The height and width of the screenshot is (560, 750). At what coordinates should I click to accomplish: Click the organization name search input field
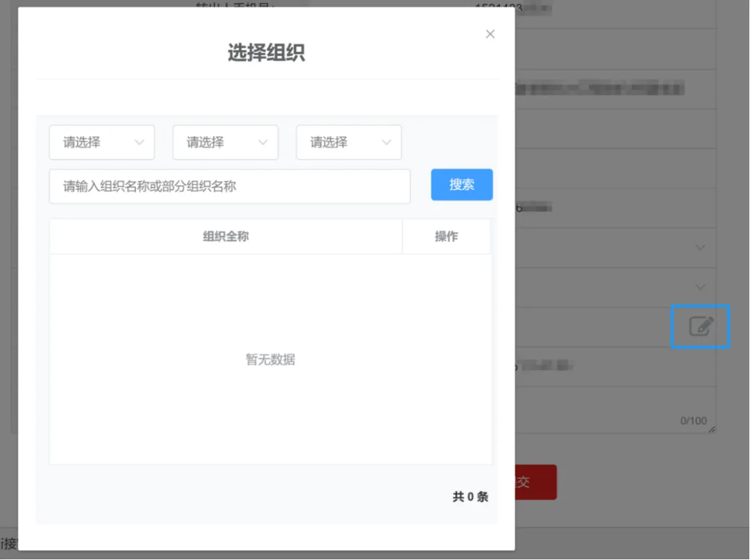[229, 186]
